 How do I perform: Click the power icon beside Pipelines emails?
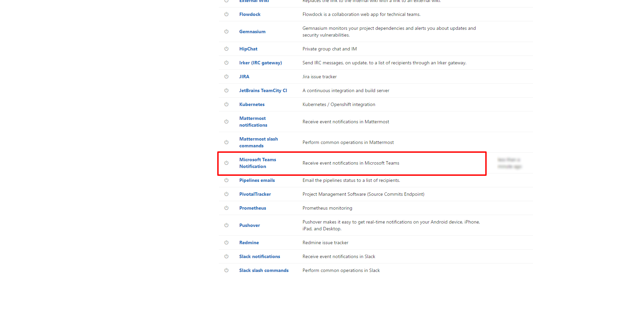226,180
